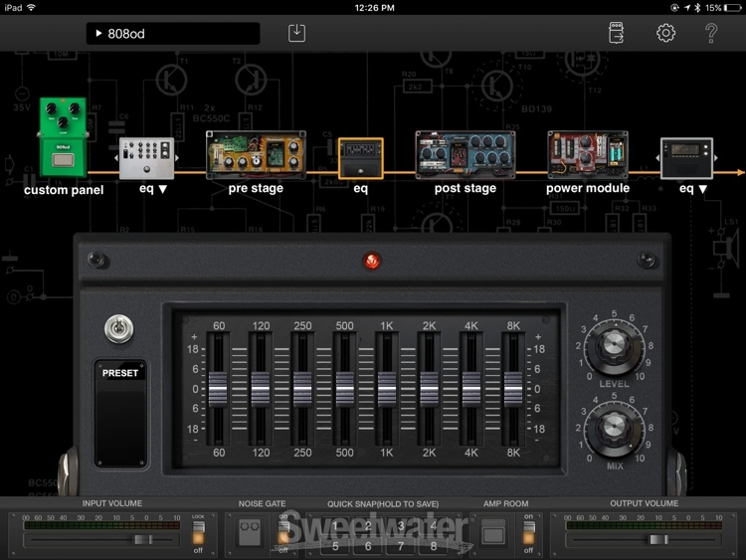Adjust the 120 Hz EQ slider
Image resolution: width=746 pixels, height=560 pixels.
[261, 389]
